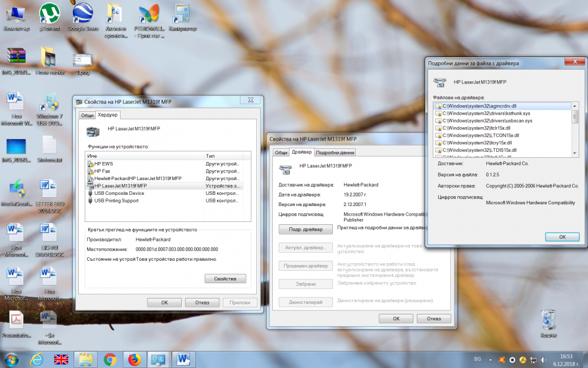Viewport: 588px width, 368px height.
Task: Select the Windows 7 USB DVD shortcut
Action: pos(49,109)
